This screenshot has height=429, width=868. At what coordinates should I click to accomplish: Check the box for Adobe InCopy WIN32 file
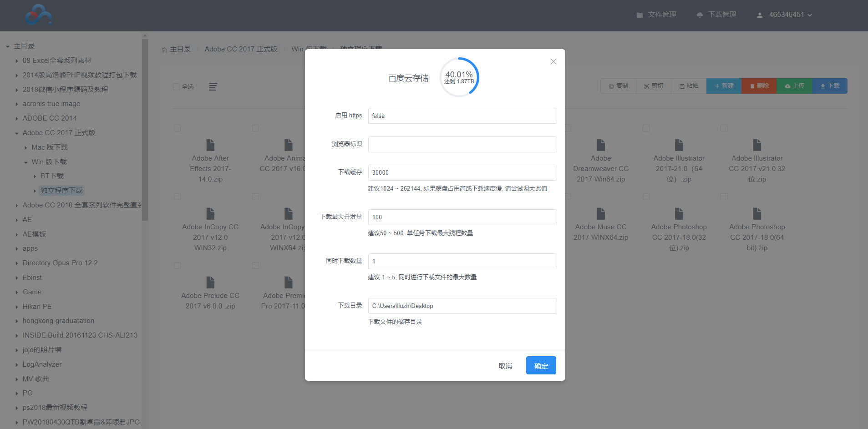click(178, 197)
